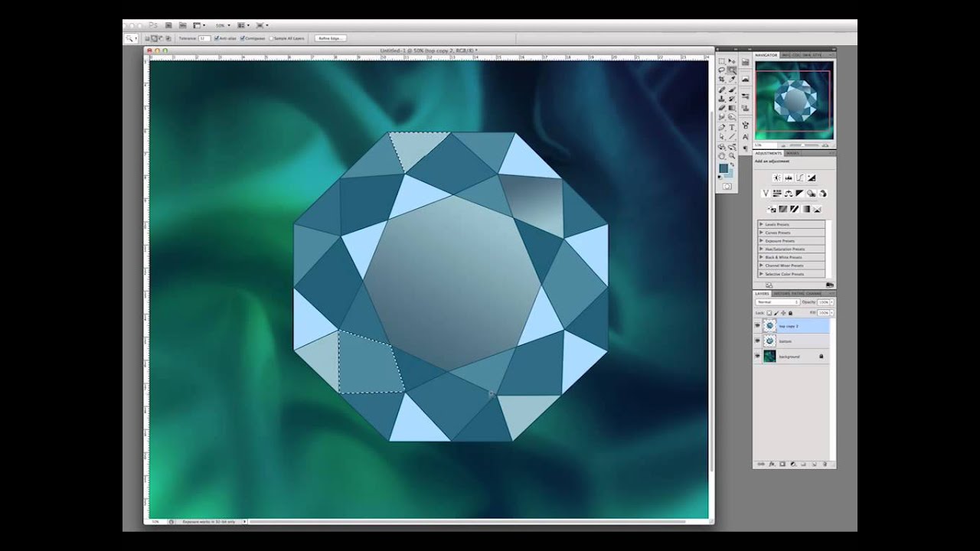Screen dimensions: 980x551
Task: Select the Hand tool
Action: (721, 156)
